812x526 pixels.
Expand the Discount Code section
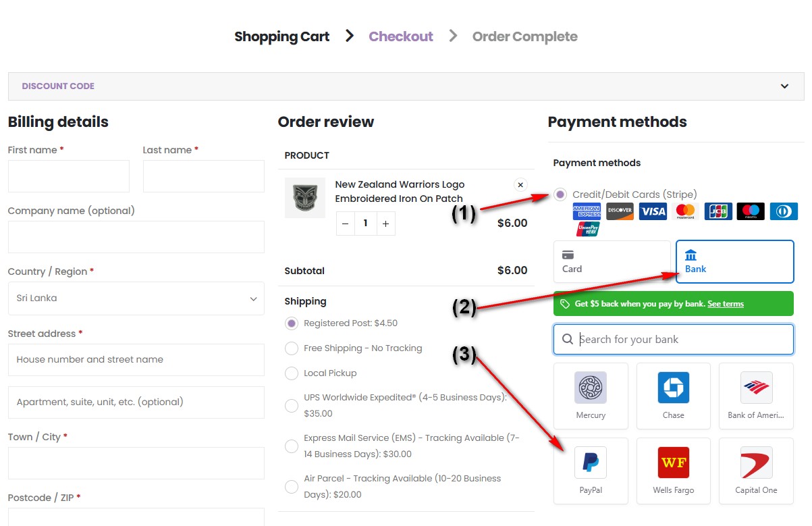point(406,86)
